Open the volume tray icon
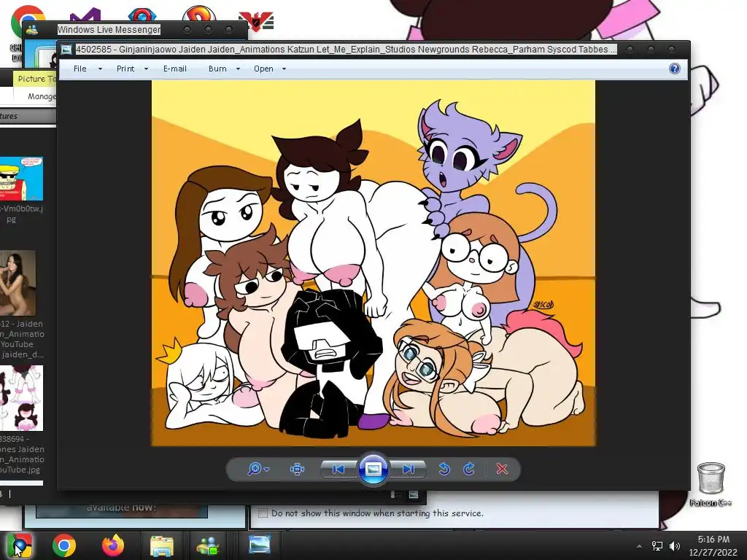This screenshot has height=560, width=747. click(675, 545)
